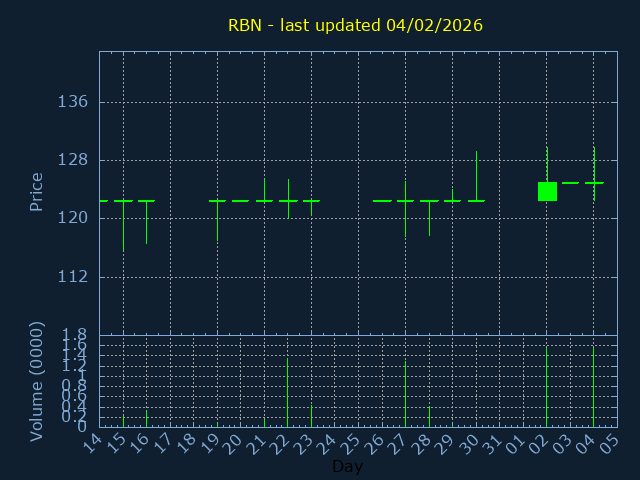Click the short green volume bar on day 16
The image size is (640, 480).
[x=147, y=418]
